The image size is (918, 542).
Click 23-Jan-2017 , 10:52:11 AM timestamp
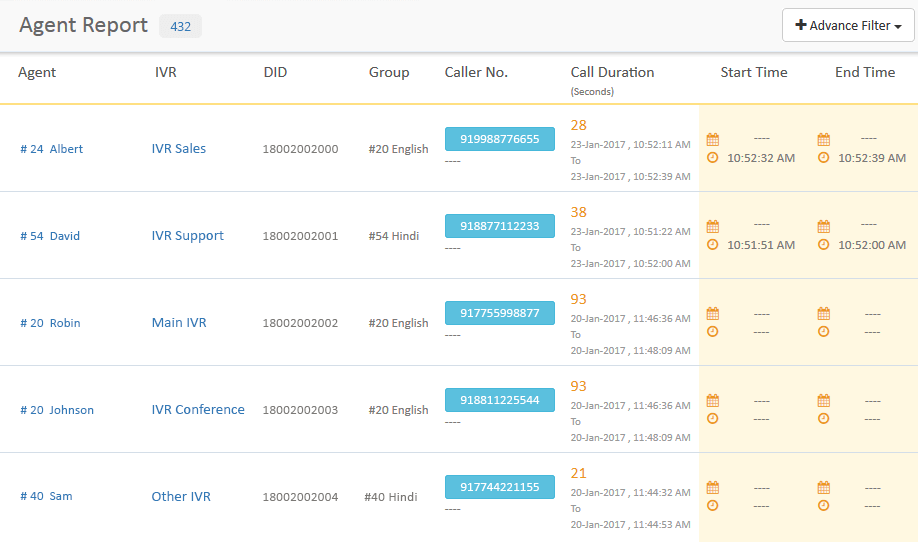(631, 145)
